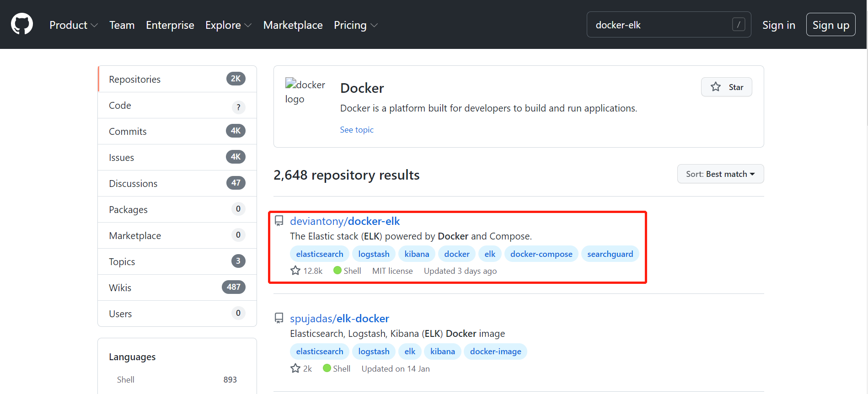Select the Commits search filter

[177, 131]
